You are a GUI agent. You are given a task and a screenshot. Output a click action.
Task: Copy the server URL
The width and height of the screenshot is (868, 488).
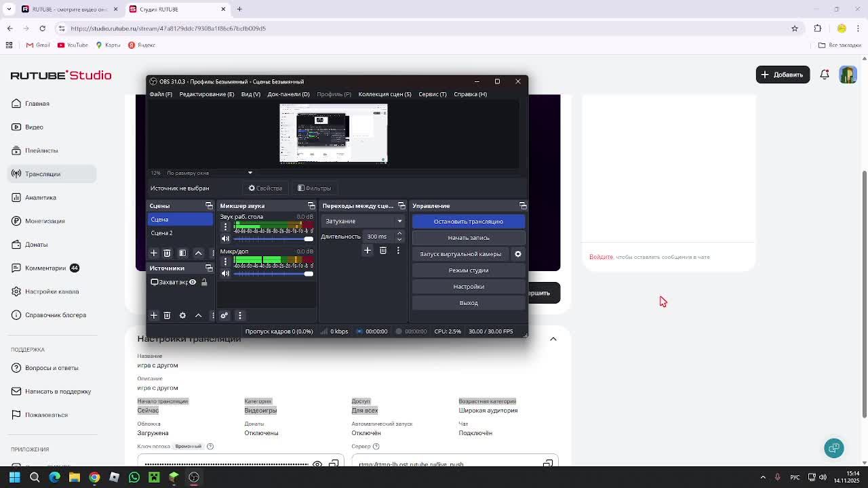coord(548,464)
